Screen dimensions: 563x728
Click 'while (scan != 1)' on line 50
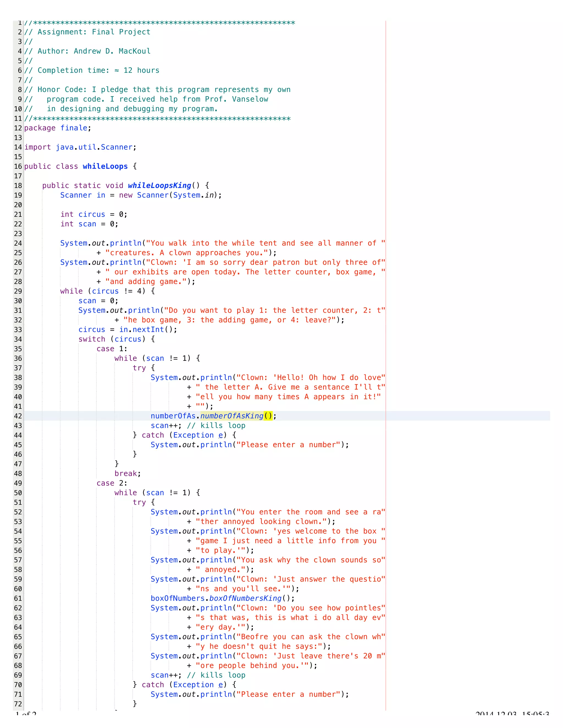click(x=152, y=493)
